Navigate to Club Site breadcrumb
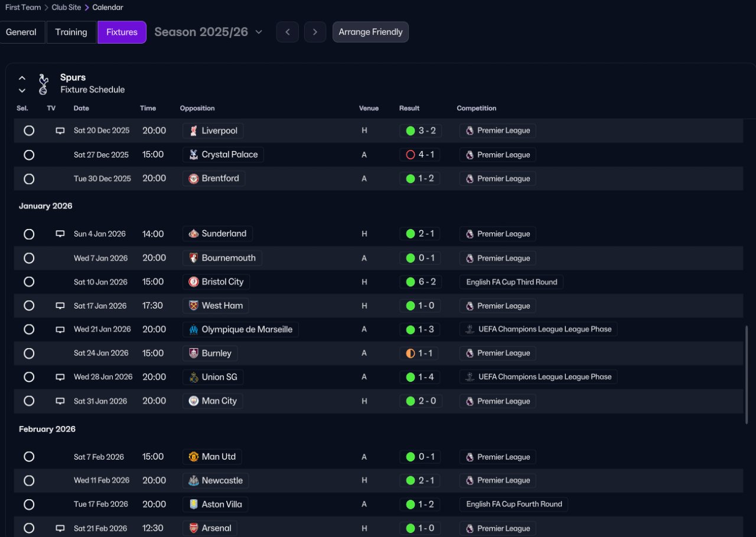This screenshot has width=756, height=537. (66, 8)
